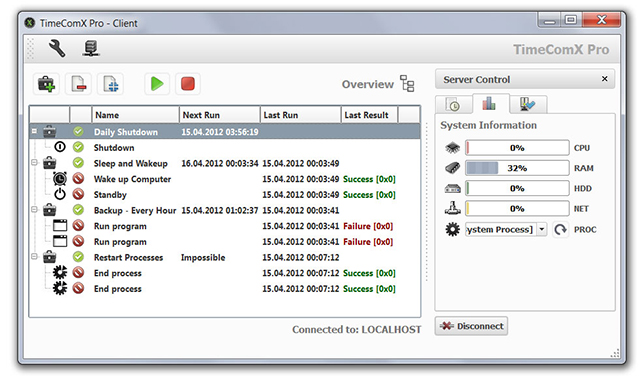Select the Wake up Computer row name

coord(132,179)
